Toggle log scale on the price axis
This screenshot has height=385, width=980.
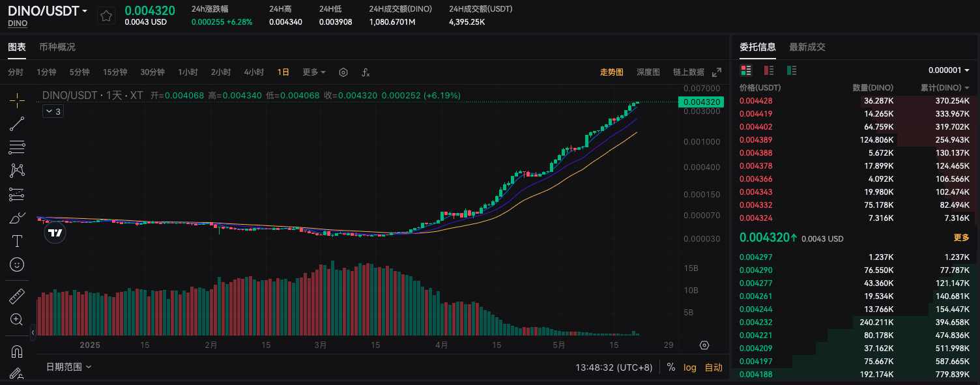point(690,367)
